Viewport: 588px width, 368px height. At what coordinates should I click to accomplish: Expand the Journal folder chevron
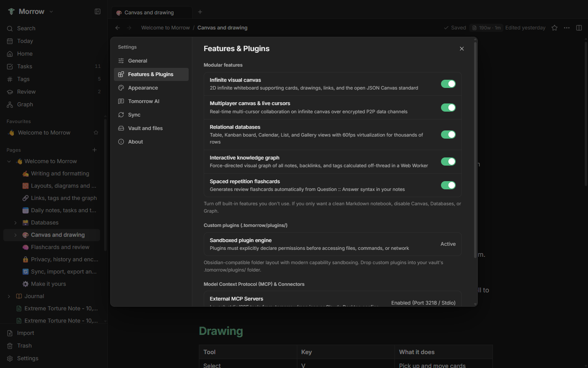(9, 296)
